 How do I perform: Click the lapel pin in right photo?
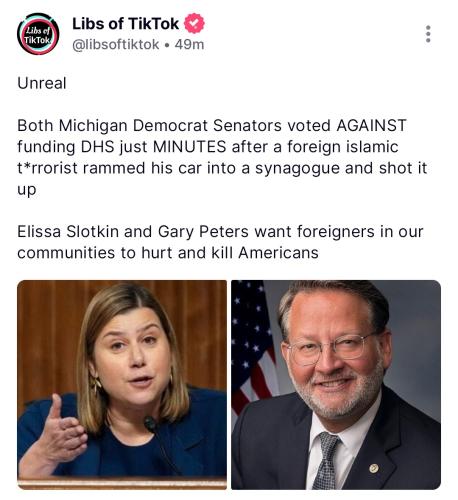pos(374,468)
